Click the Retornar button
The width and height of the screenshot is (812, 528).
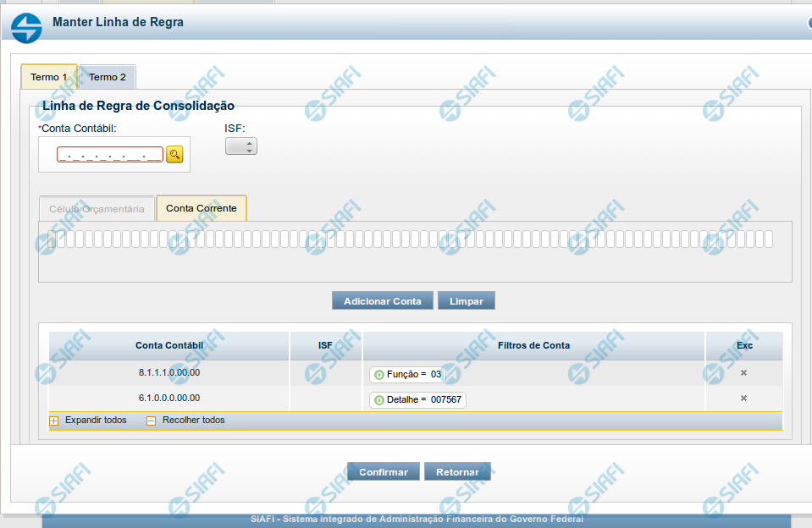point(457,472)
